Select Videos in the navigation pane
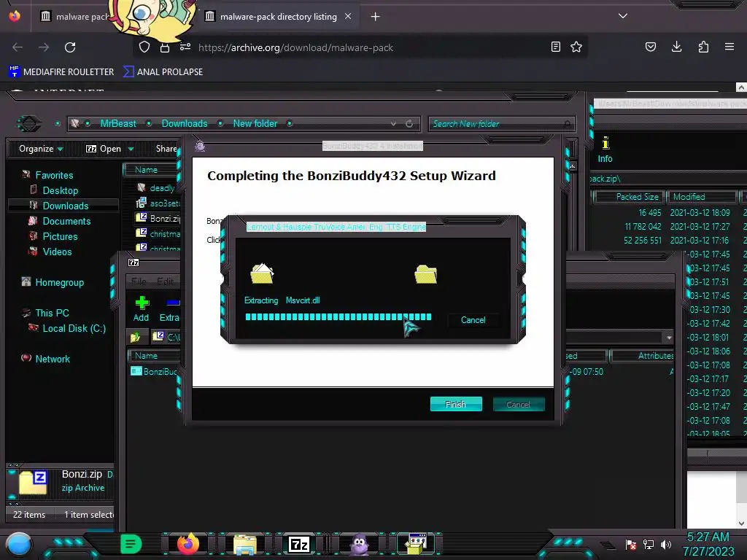The width and height of the screenshot is (747, 560). 57,252
